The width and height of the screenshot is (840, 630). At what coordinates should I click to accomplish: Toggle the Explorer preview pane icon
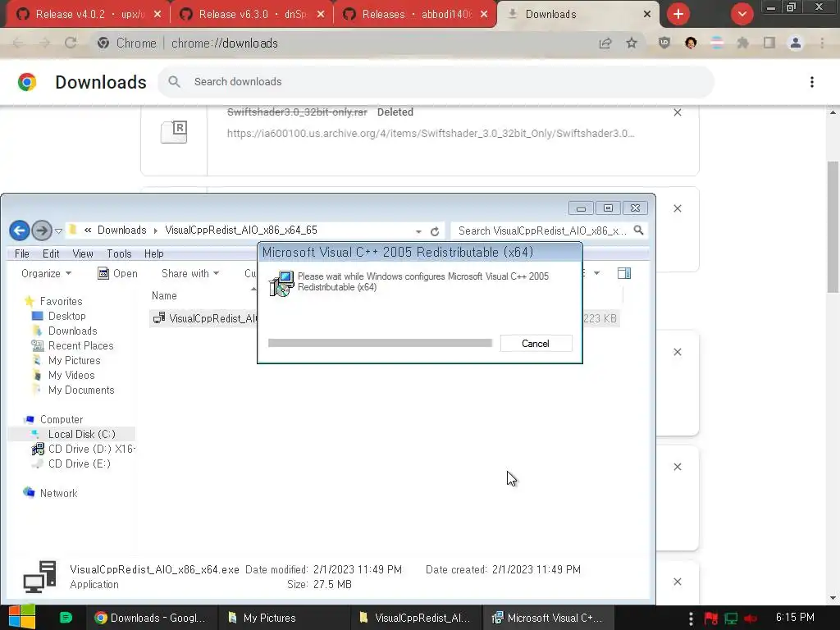click(624, 273)
